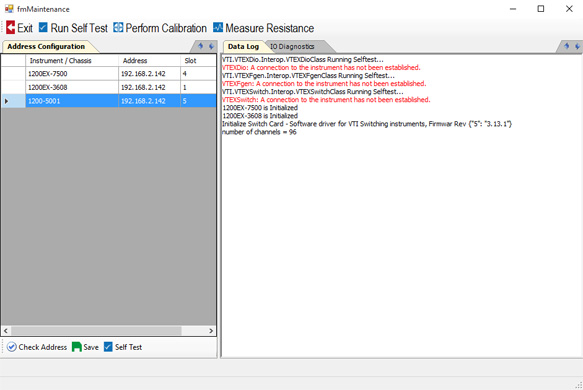Click the red Exit icon

10,28
